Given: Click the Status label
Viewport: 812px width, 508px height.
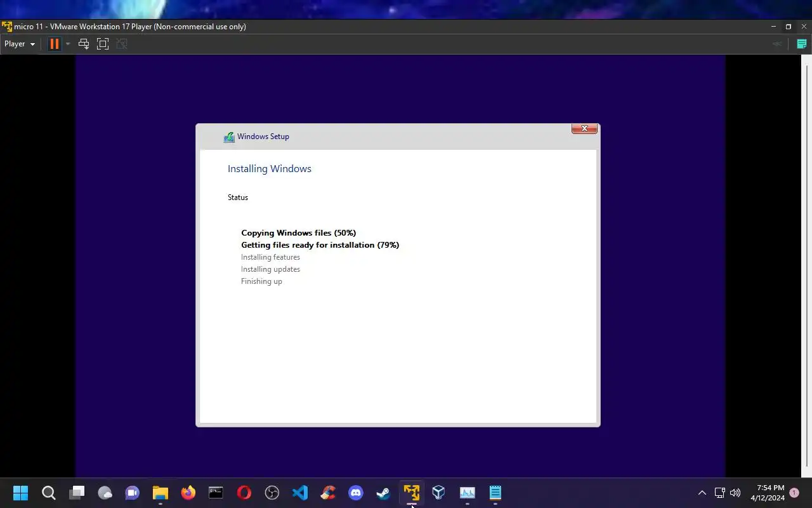Looking at the screenshot, I should tap(238, 197).
